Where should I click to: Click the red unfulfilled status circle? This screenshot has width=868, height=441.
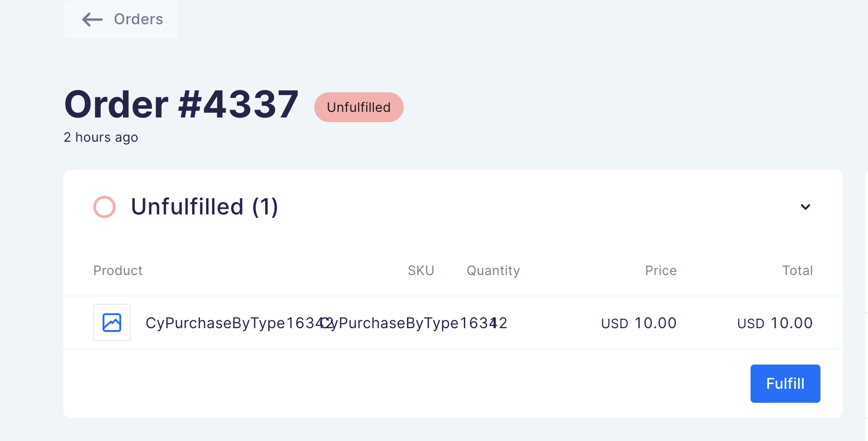104,207
